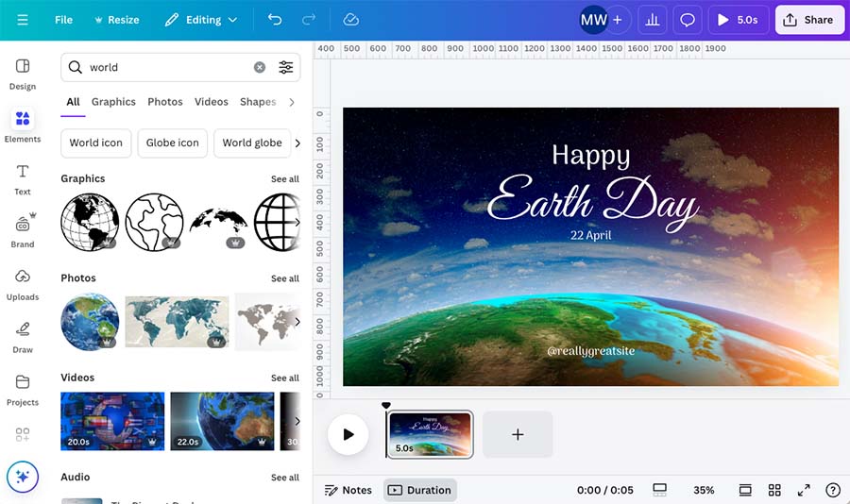The height and width of the screenshot is (504, 850).
Task: Insert the outlined earth graphic
Action: pyautogui.click(x=154, y=222)
